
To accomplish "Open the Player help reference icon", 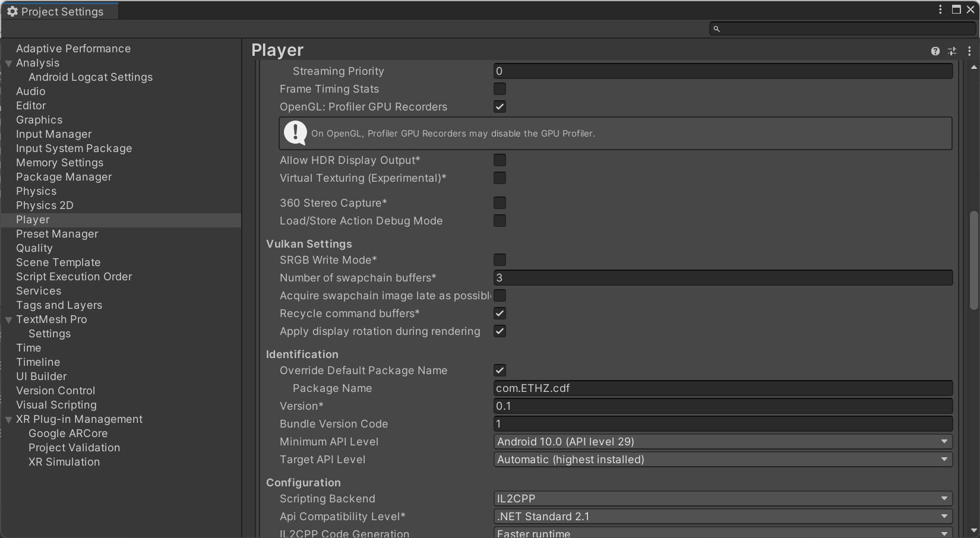I will pyautogui.click(x=935, y=51).
